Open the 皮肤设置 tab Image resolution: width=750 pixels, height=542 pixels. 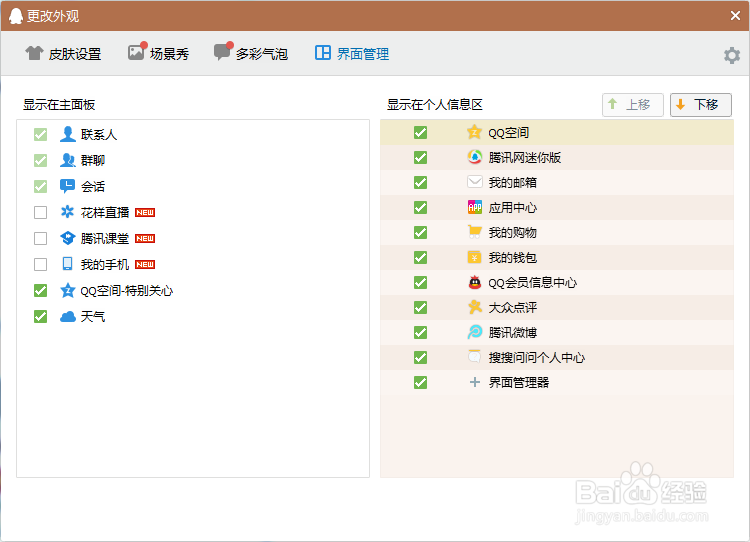[x=63, y=54]
